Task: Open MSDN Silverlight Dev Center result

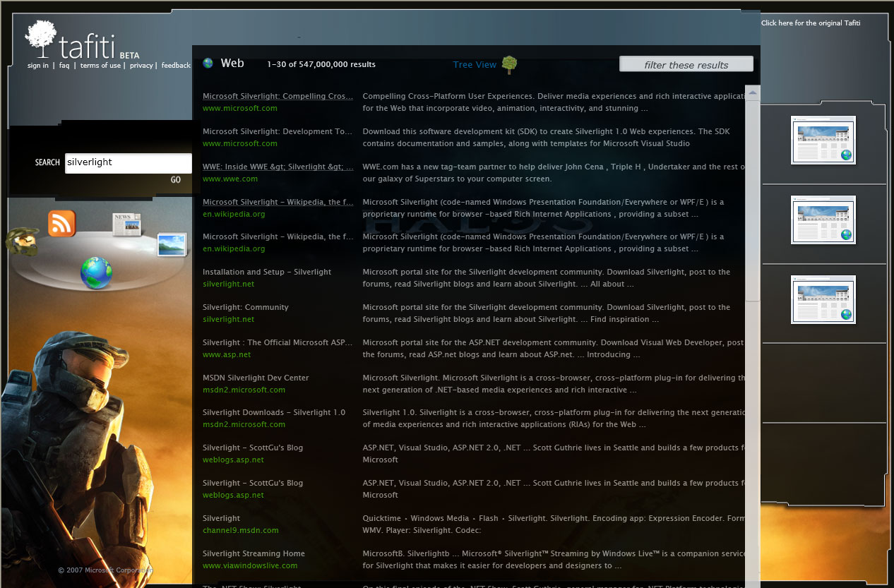Action: (256, 378)
